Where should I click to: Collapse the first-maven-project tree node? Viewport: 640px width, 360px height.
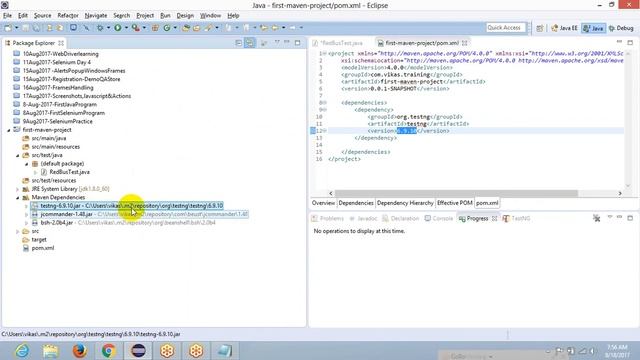(9, 130)
